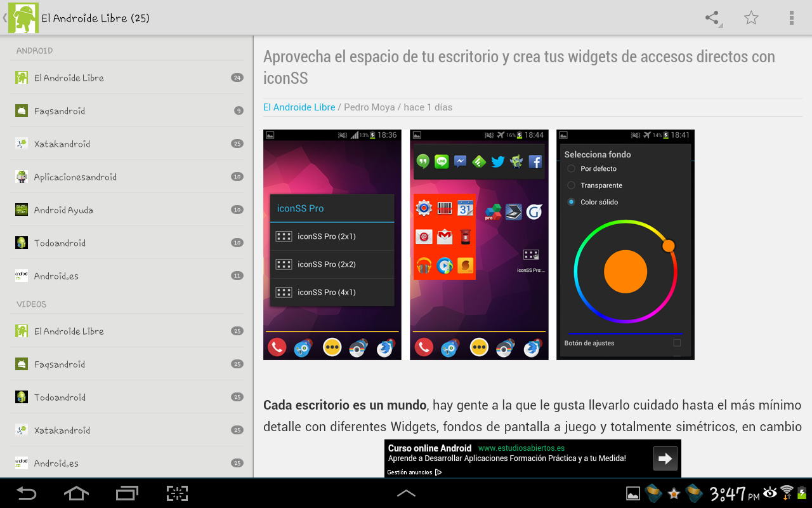Tap the Xatakandroid favicon in the ANDROID section
This screenshot has height=508, width=812.
pos(22,144)
